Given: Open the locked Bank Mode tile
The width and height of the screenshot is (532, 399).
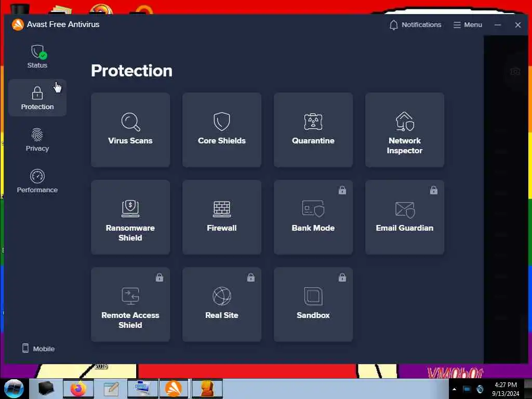Looking at the screenshot, I should click(x=313, y=217).
